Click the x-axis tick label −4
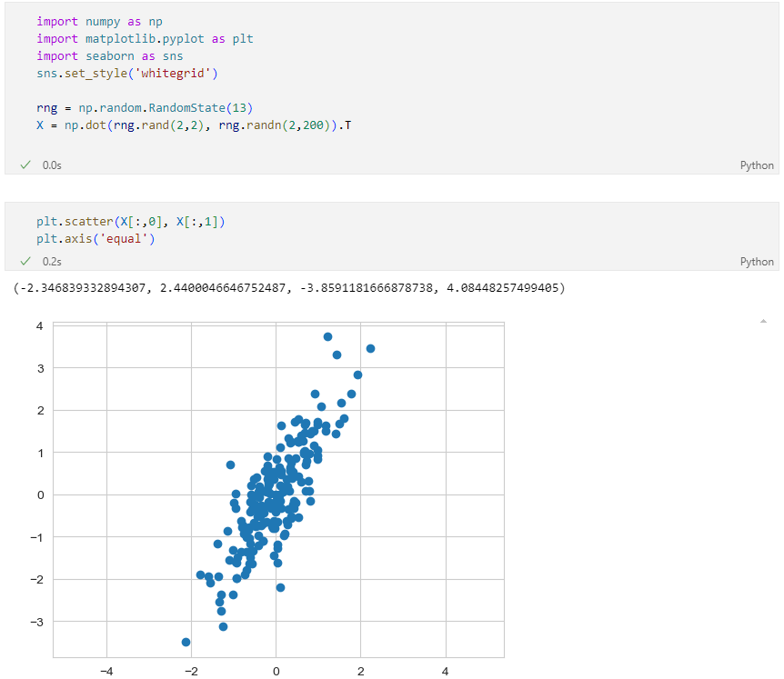The width and height of the screenshot is (784, 679). (106, 672)
